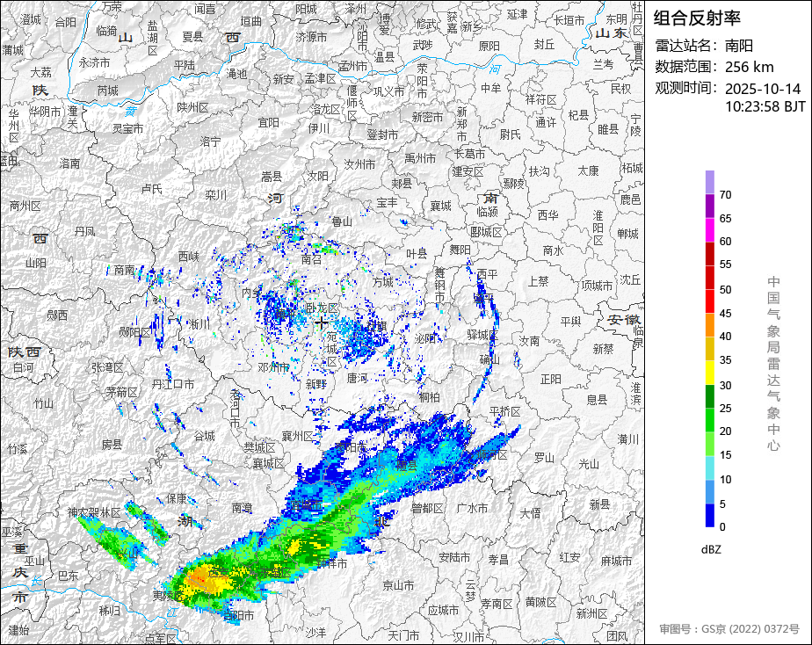Screen dimensions: 812x645
Task: Click the 新野 map label
Action: click(315, 384)
